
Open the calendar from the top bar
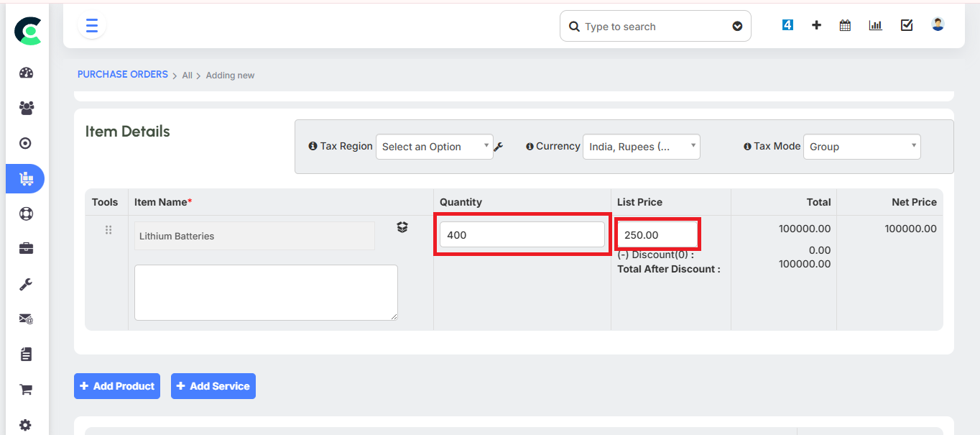tap(844, 24)
